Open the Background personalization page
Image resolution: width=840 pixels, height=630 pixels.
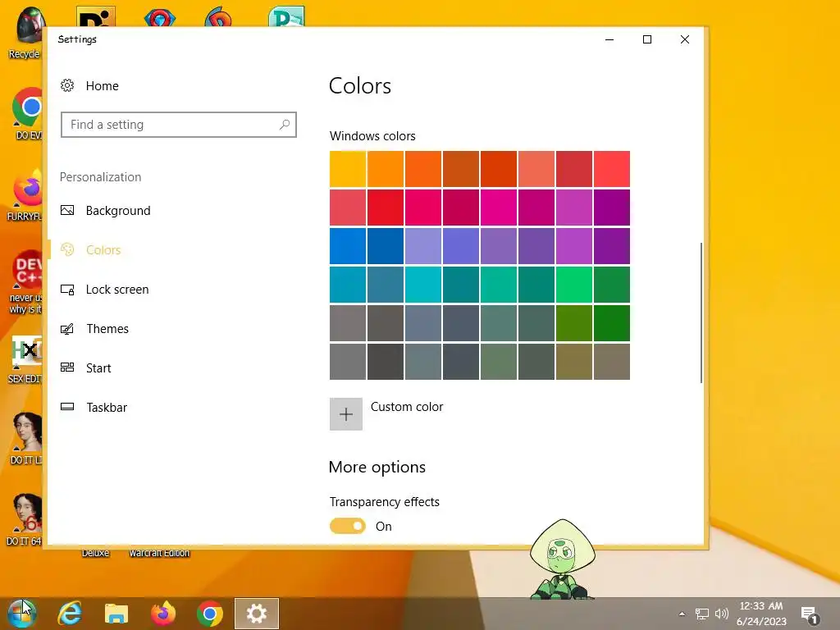pos(118,211)
